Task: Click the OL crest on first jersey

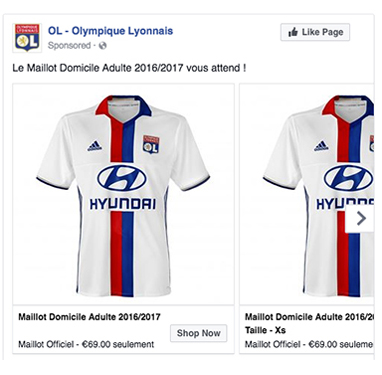Action: tap(151, 144)
